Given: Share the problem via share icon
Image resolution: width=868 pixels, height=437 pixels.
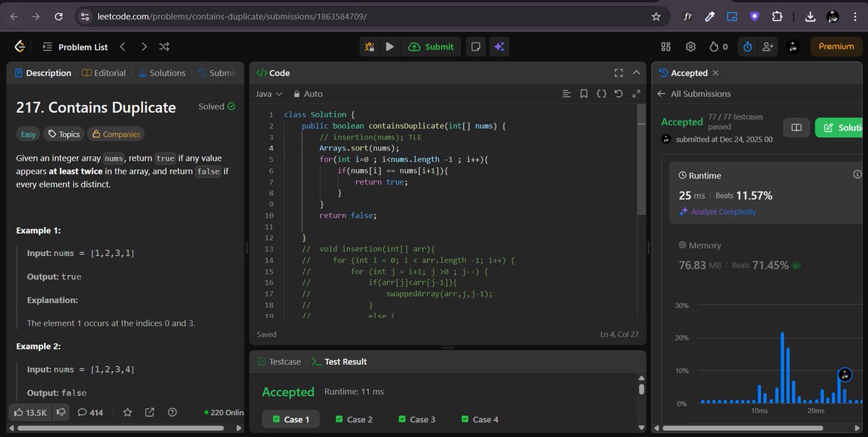Looking at the screenshot, I should click(150, 412).
